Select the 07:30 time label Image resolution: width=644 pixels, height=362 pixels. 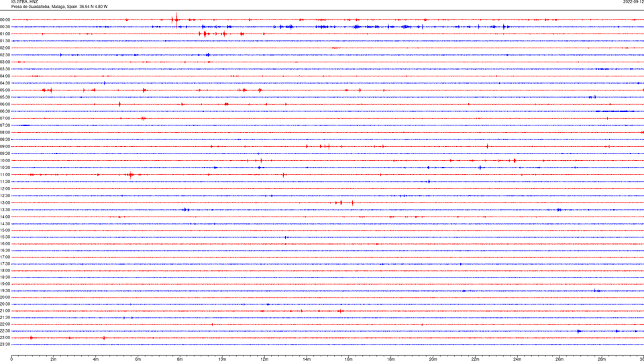pos(5,125)
